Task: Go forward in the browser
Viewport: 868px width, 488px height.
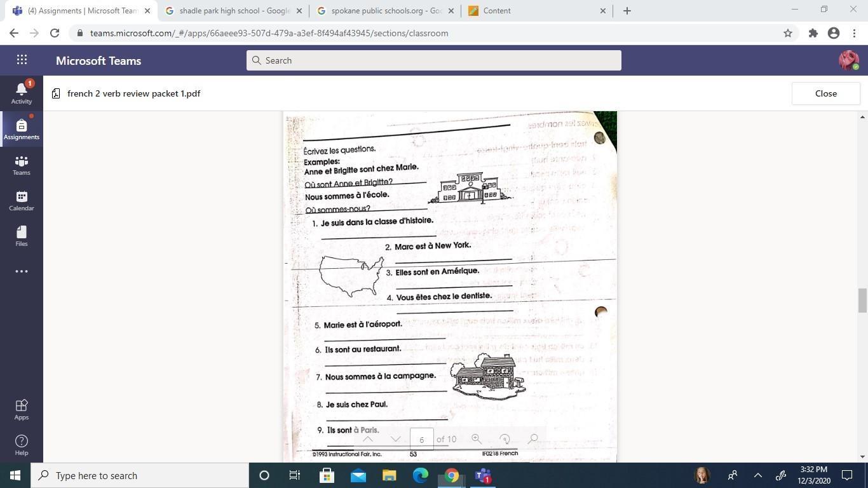Action: point(34,33)
